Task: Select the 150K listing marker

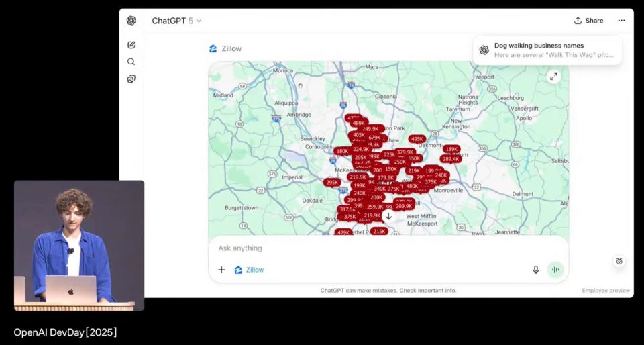Action: [390, 169]
